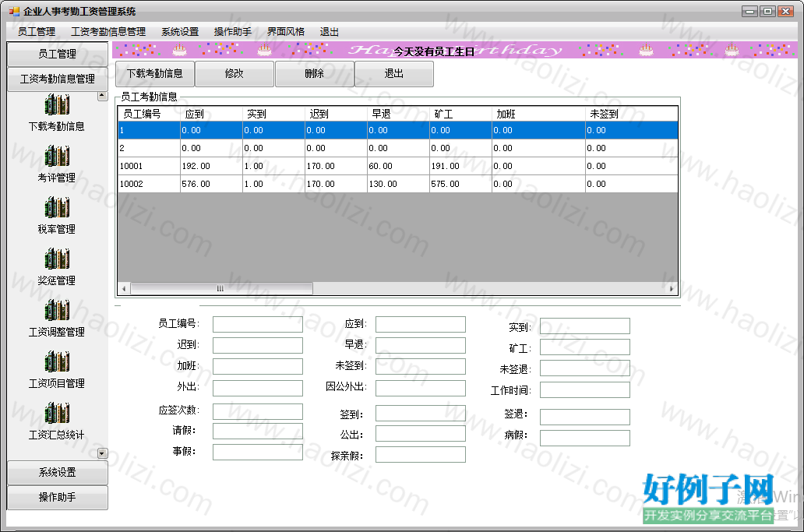Click the 130.00 cell

tap(398, 184)
